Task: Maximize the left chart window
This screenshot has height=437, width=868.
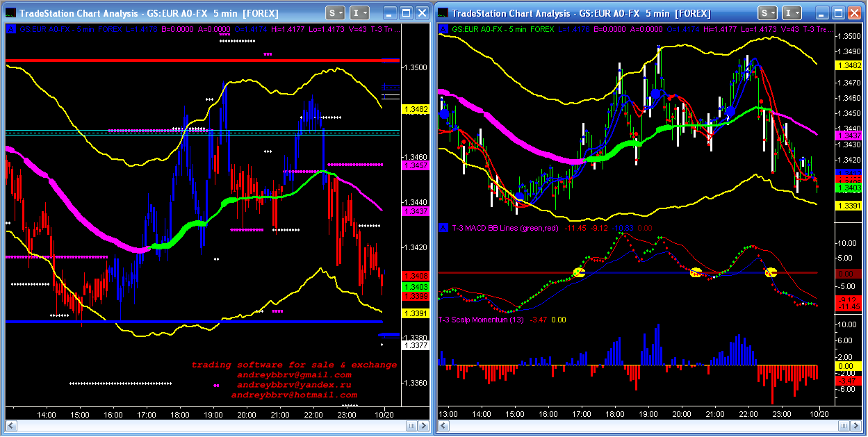Action: 405,13
